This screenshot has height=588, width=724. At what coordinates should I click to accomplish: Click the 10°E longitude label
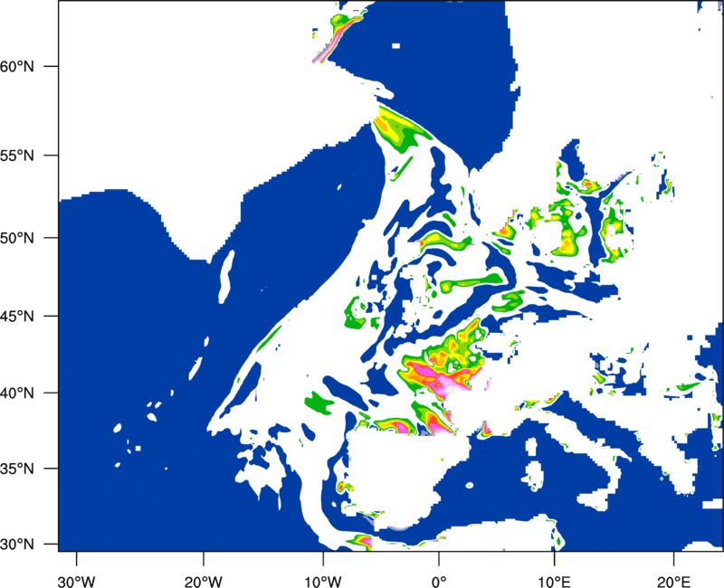(x=554, y=582)
